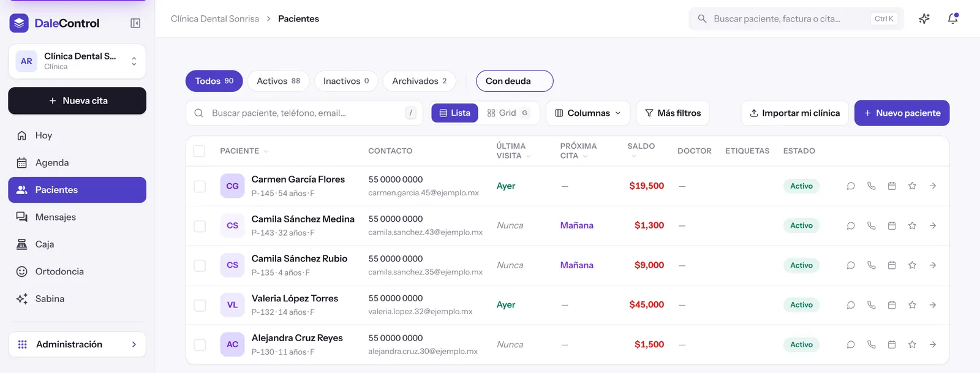The image size is (980, 373).
Task: Check the Carmen García Flores row
Action: pos(200,186)
